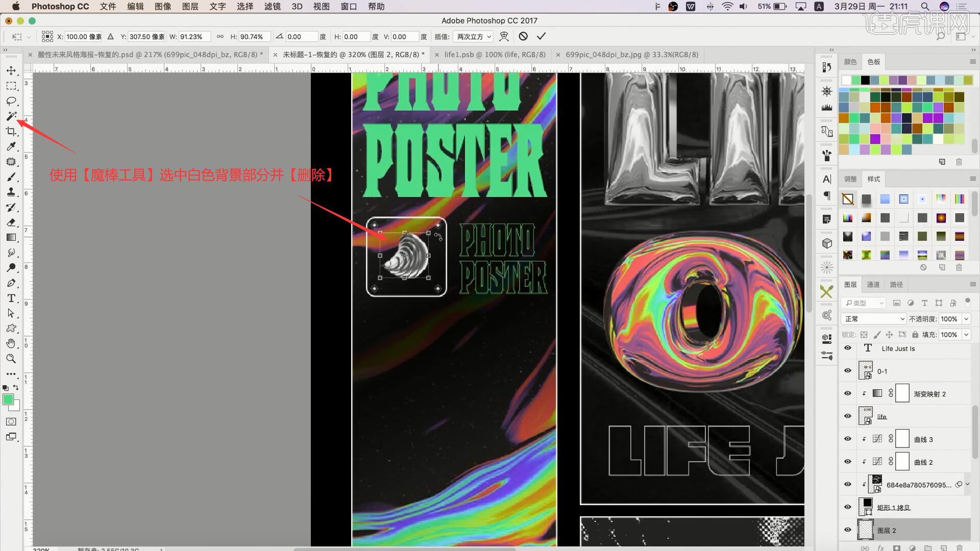
Task: Click the X position input field
Action: [83, 37]
